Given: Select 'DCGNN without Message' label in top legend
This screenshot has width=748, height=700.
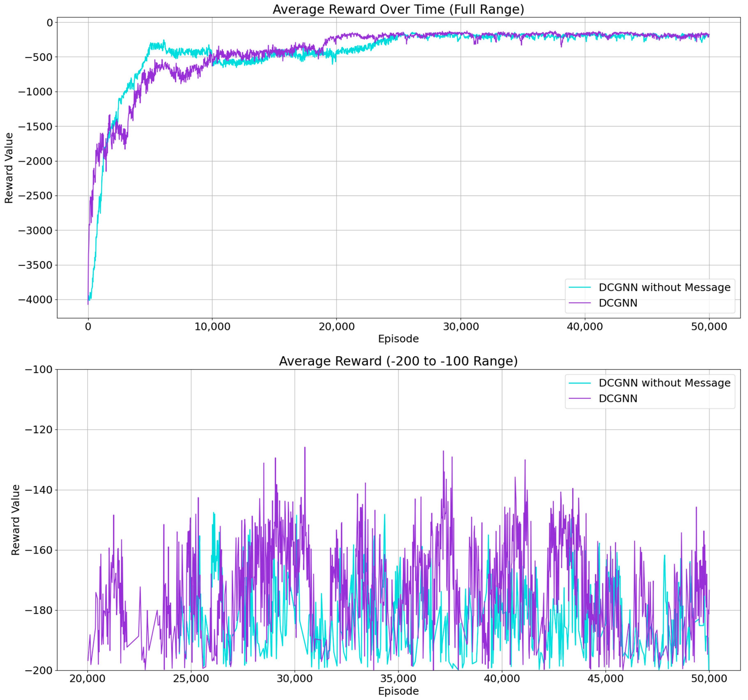Looking at the screenshot, I should 664,287.
